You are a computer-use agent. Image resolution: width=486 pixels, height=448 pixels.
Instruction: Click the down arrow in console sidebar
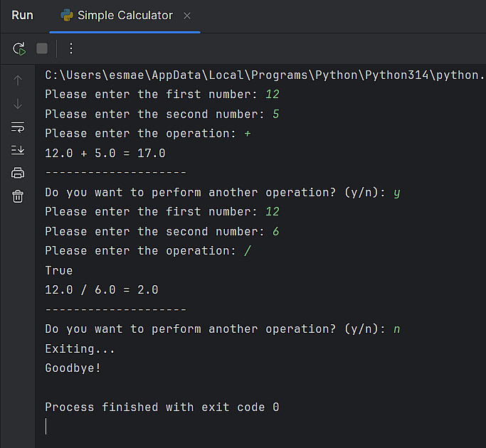(19, 104)
